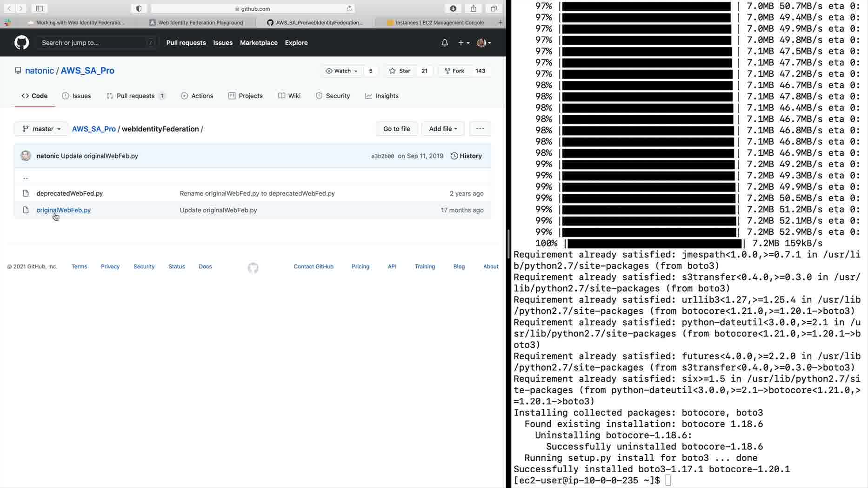Open the footer Contact GitHub link

pyautogui.click(x=314, y=266)
